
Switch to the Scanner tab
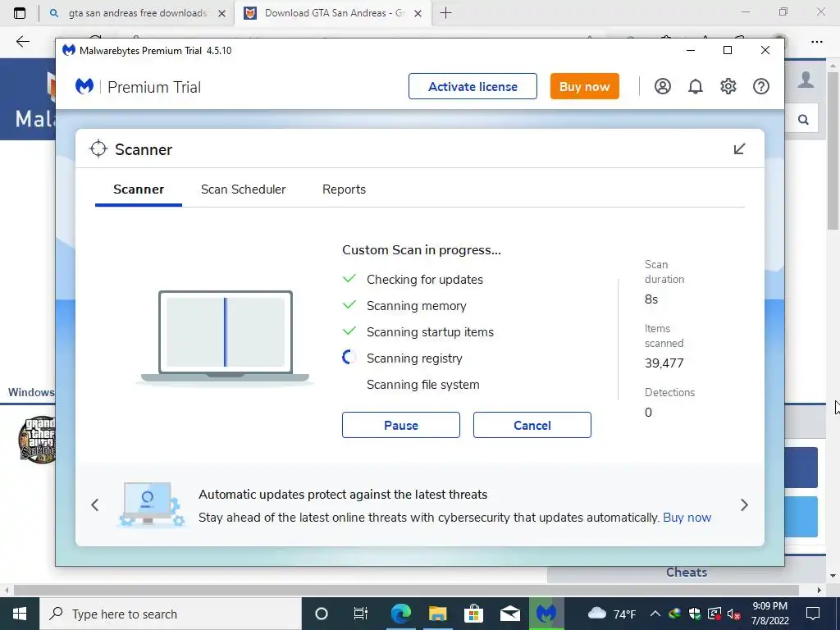[x=139, y=189]
